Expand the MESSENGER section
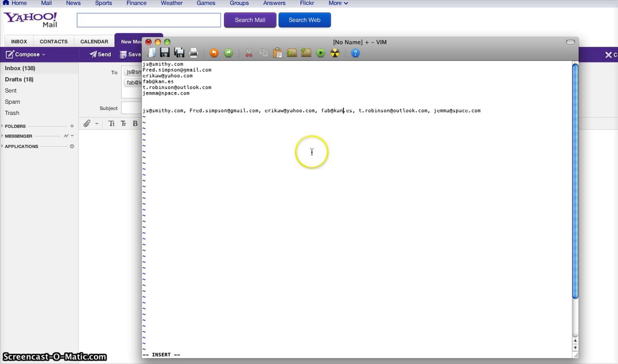 [x=2, y=136]
